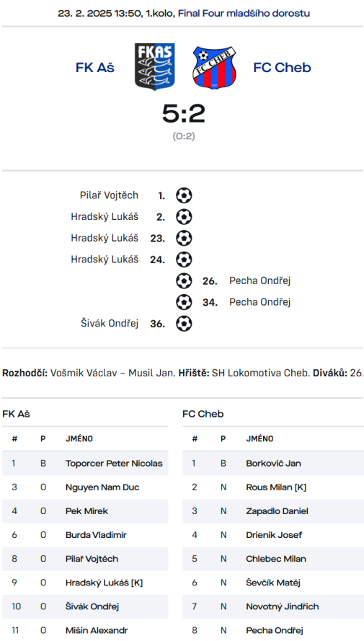This screenshot has height=641, width=364.
Task: Click the FK Aš club logo
Action: coord(155,66)
